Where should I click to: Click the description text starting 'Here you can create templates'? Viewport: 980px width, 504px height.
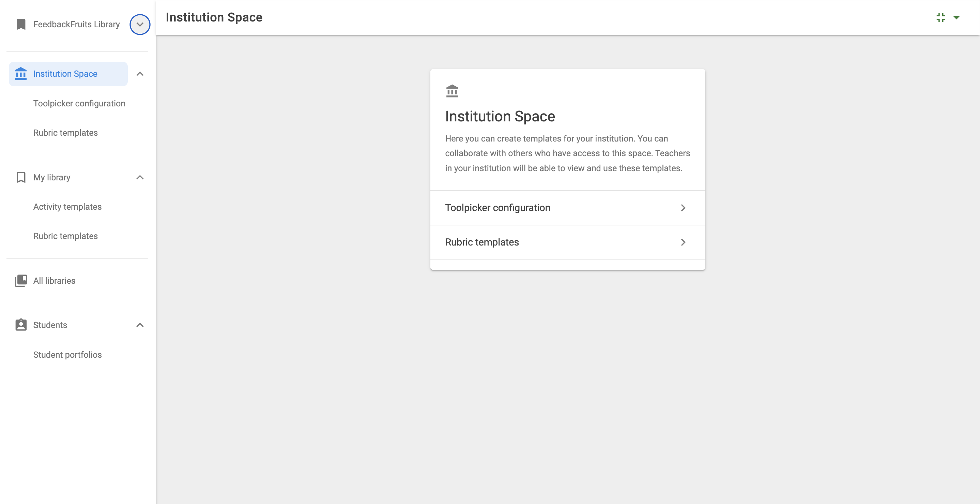pyautogui.click(x=567, y=153)
